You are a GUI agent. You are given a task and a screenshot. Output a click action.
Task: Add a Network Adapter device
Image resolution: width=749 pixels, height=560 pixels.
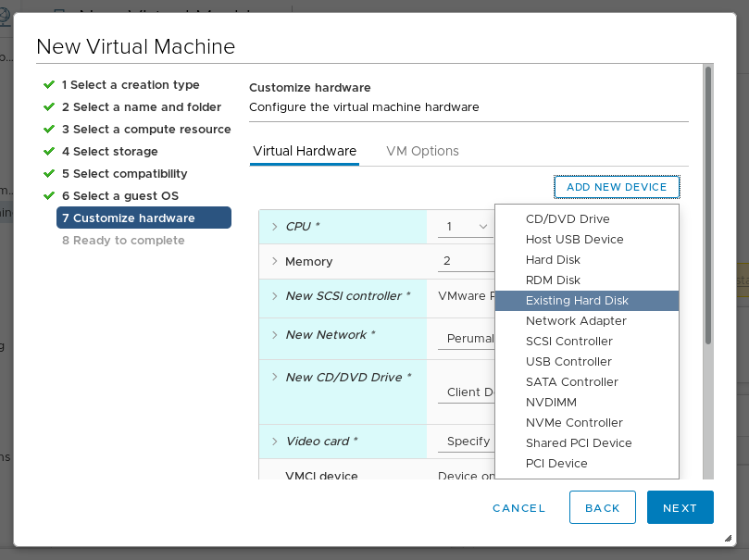pyautogui.click(x=576, y=321)
